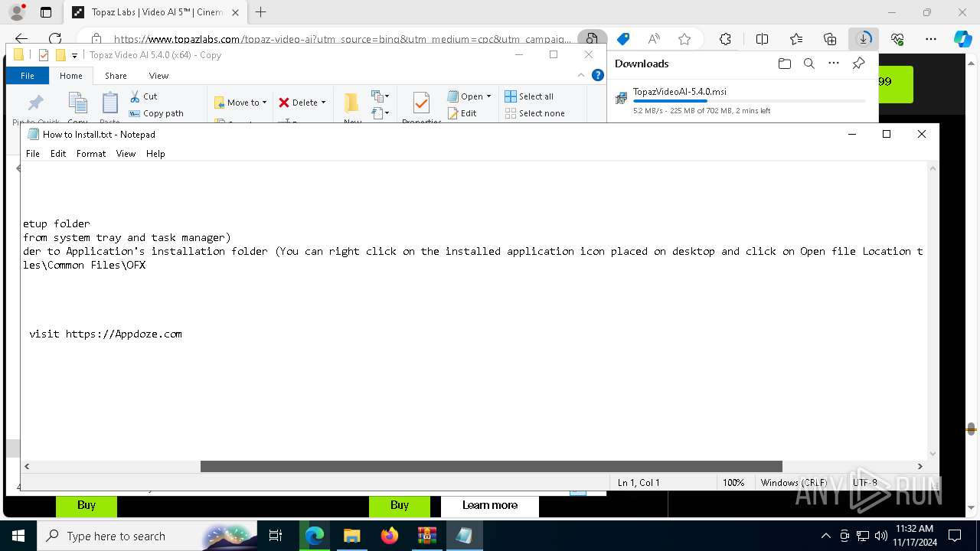Viewport: 980px width, 551px height.
Task: Switch to Home ribbon tab
Action: coord(71,76)
